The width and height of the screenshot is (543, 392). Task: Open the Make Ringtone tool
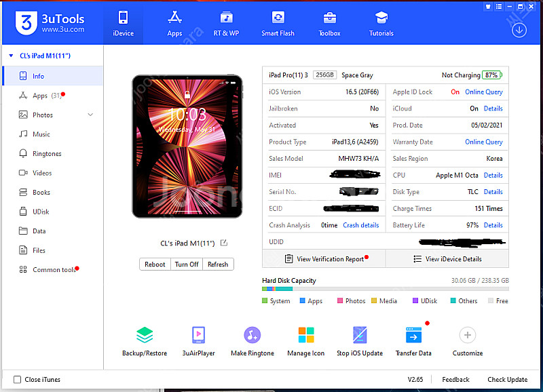coord(252,335)
